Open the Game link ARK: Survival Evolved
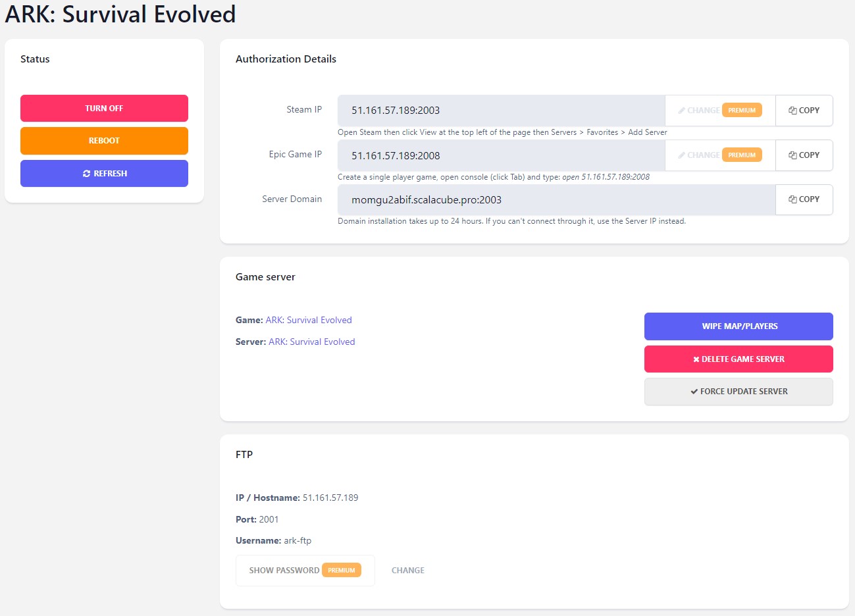Viewport: 855px width, 616px height. tap(309, 321)
